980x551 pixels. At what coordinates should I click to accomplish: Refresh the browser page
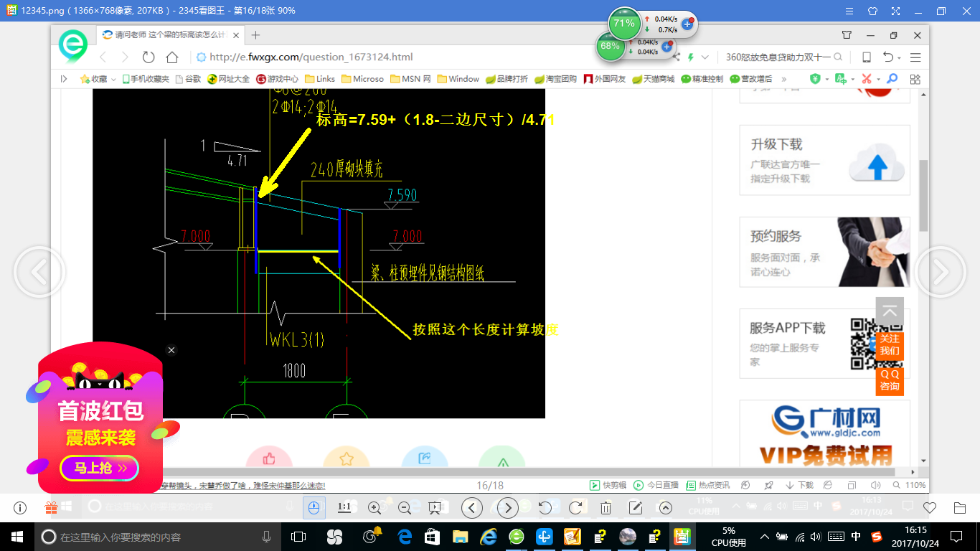point(149,57)
